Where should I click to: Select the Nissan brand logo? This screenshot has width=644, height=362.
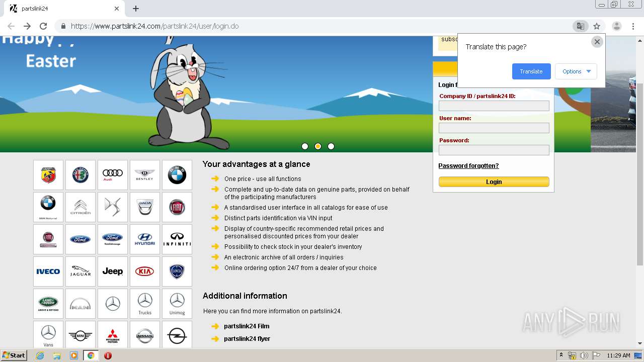(x=145, y=335)
